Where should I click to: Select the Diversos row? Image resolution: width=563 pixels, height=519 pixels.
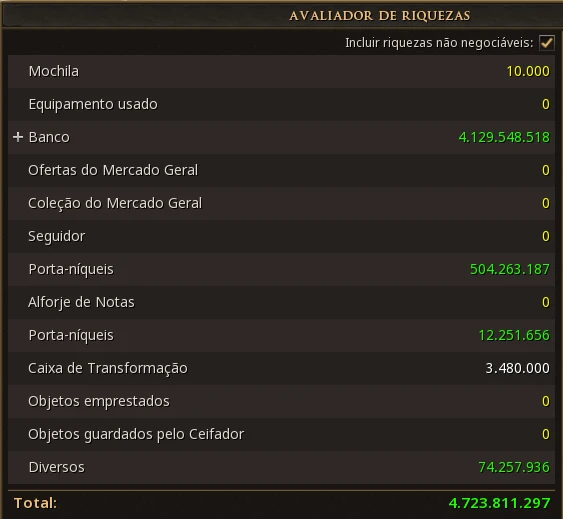point(281,468)
